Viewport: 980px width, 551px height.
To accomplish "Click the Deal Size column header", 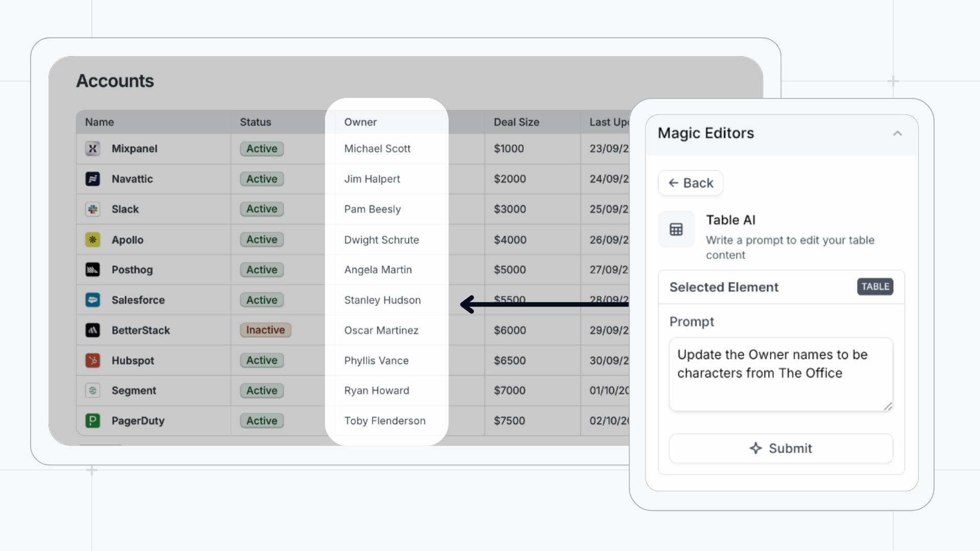I will click(516, 122).
